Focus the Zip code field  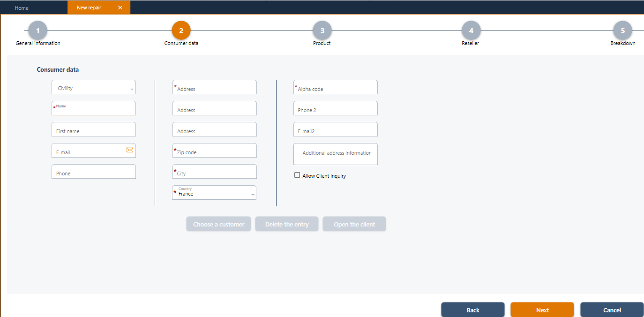pyautogui.click(x=215, y=151)
